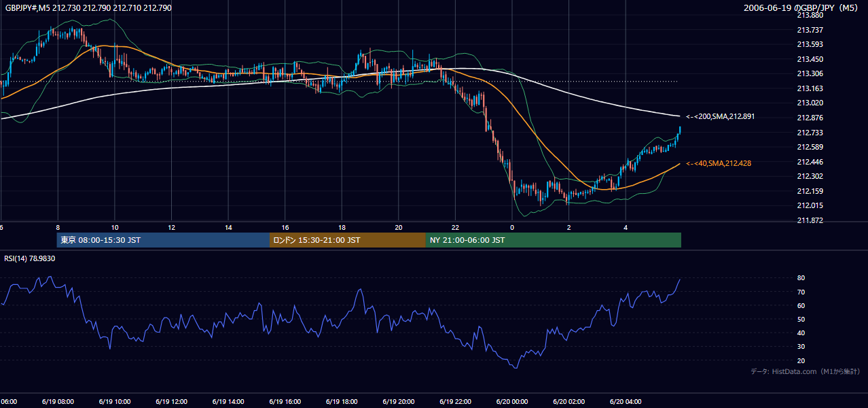868x408 pixels.
Task: Click the London 15:30-21:00 JST session bar
Action: (x=348, y=240)
